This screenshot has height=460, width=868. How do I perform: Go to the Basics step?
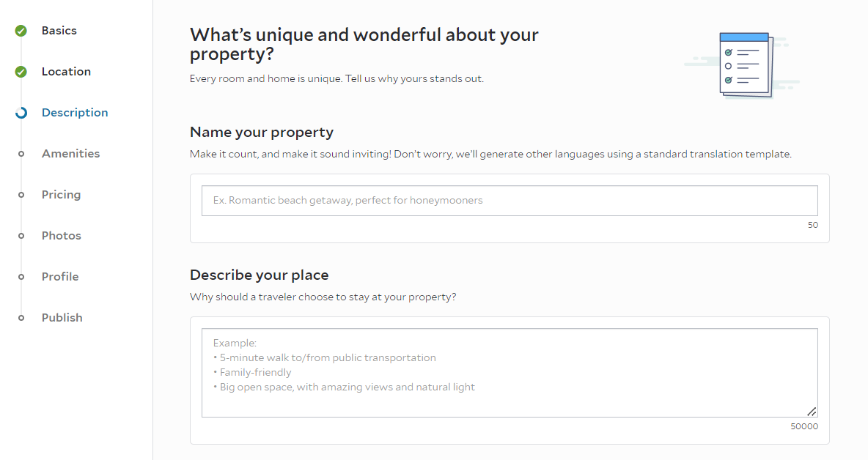(59, 31)
